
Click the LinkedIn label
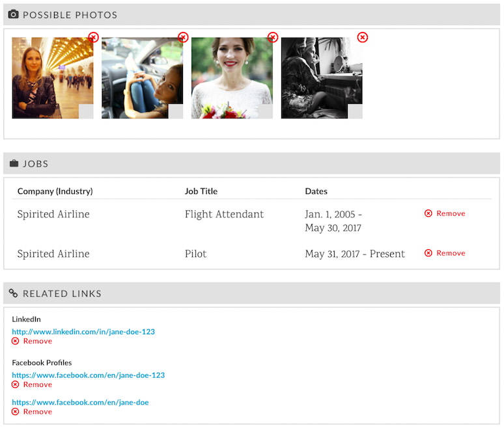(x=26, y=319)
